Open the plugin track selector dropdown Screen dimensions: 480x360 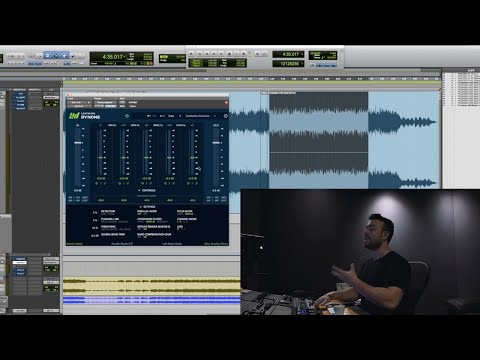79,102
